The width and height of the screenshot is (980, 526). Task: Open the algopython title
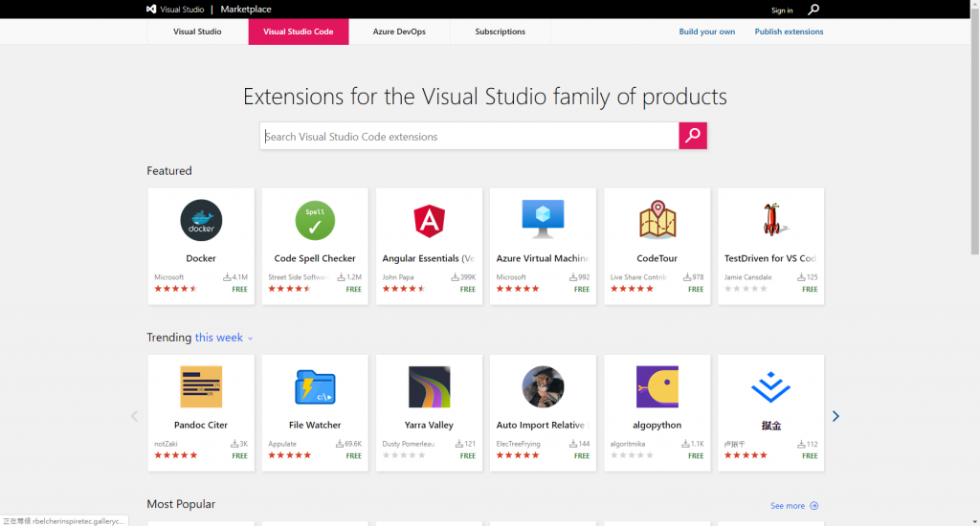[657, 425]
